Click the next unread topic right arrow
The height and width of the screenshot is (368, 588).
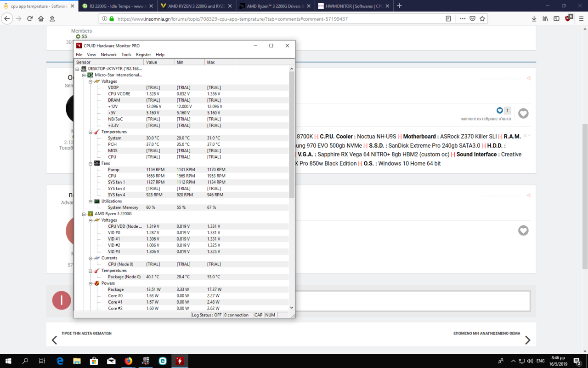click(528, 340)
